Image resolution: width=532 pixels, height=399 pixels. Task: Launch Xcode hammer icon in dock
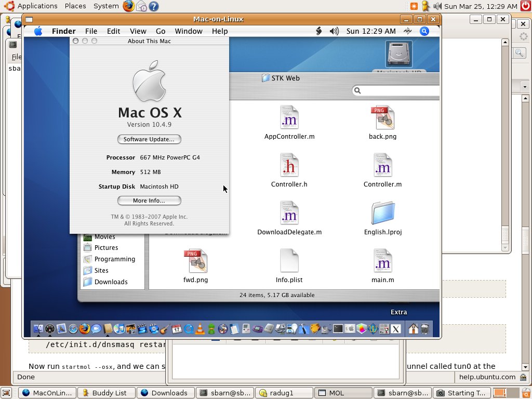[x=303, y=329]
